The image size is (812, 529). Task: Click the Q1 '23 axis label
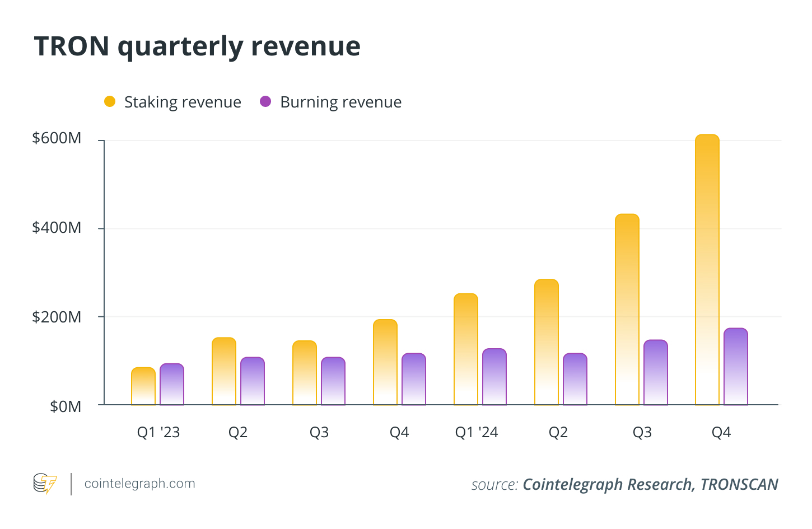(x=158, y=432)
